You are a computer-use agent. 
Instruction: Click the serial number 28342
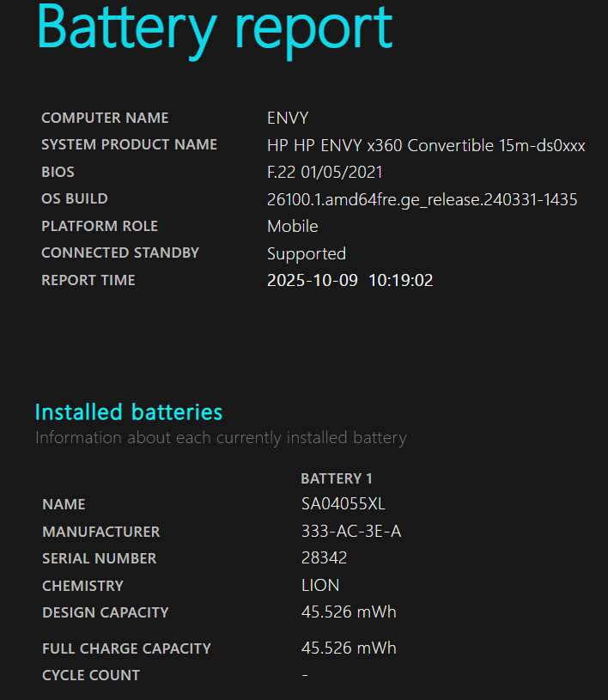click(325, 558)
